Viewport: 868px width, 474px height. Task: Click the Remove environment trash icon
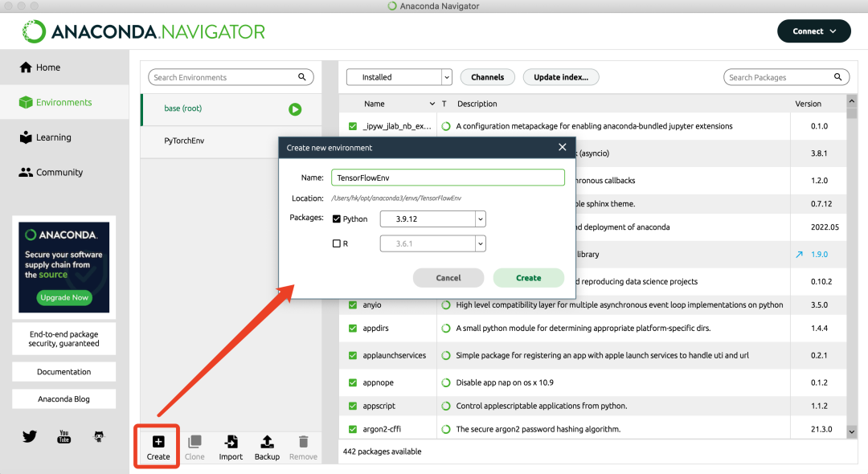[x=303, y=441]
